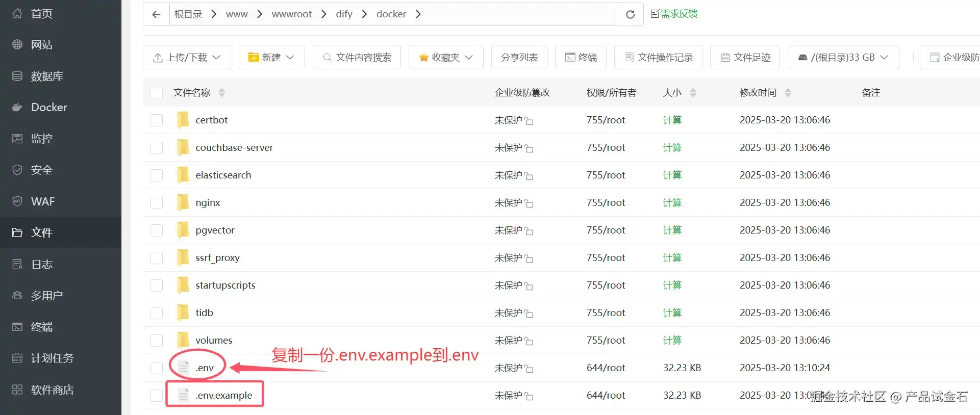Open the couchbase-server folder icon
Screen dimensions: 980x415
(x=183, y=147)
